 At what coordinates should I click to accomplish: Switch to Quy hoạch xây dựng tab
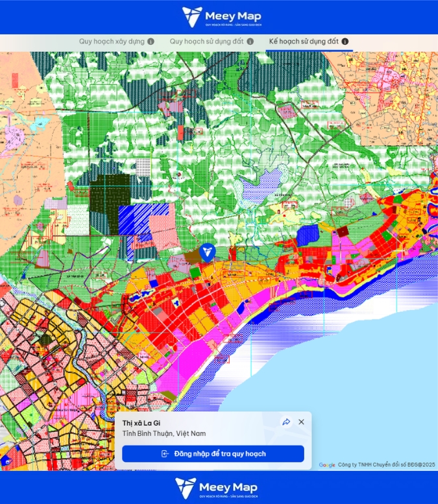tap(112, 42)
